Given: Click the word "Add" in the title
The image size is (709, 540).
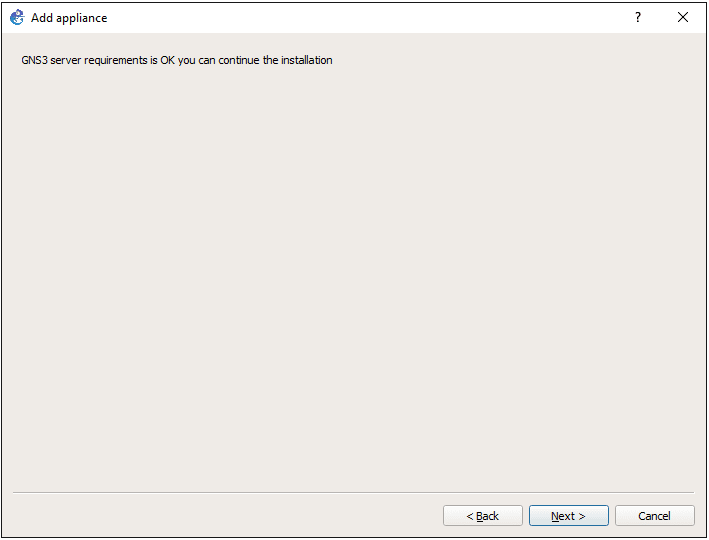Looking at the screenshot, I should 42,18.
